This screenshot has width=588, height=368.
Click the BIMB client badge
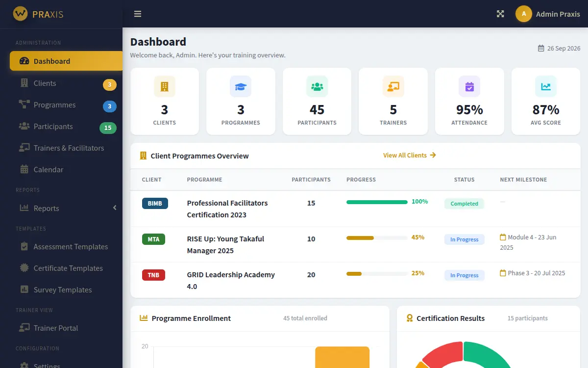tap(155, 203)
